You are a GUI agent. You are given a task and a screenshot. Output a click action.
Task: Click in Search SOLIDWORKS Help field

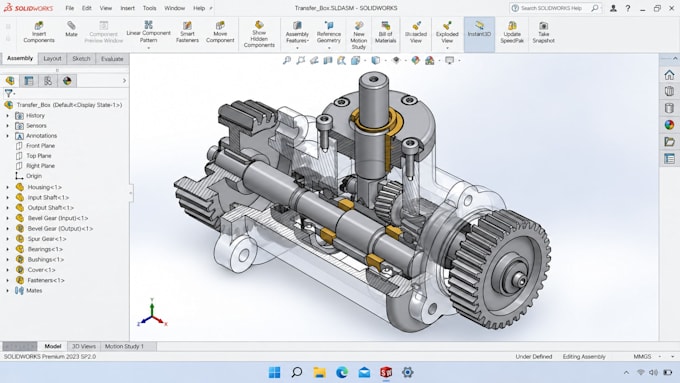(552, 8)
